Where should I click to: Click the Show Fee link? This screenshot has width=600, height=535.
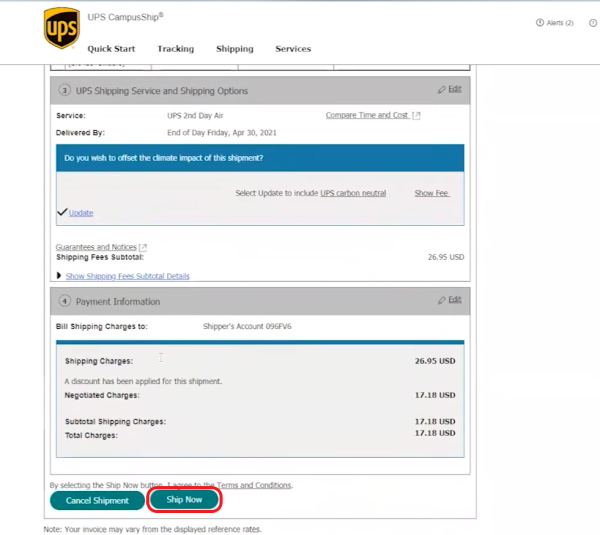431,193
